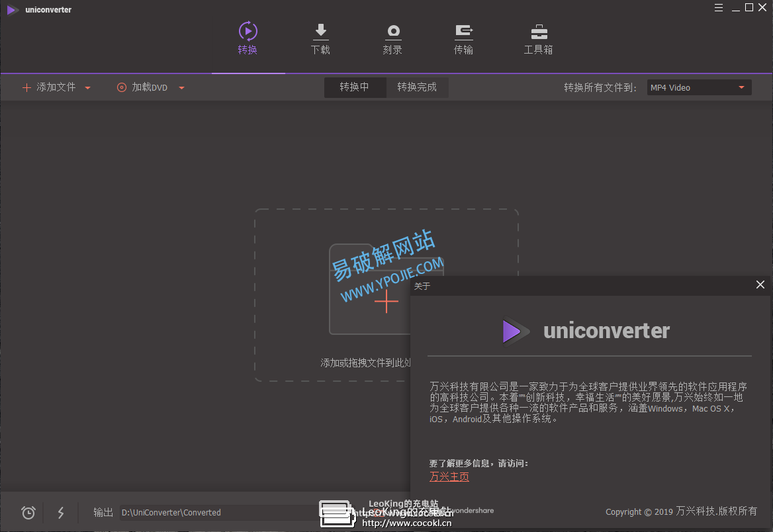Open the 转换 (Convert) tab icon
The height and width of the screenshot is (532, 773).
click(248, 31)
